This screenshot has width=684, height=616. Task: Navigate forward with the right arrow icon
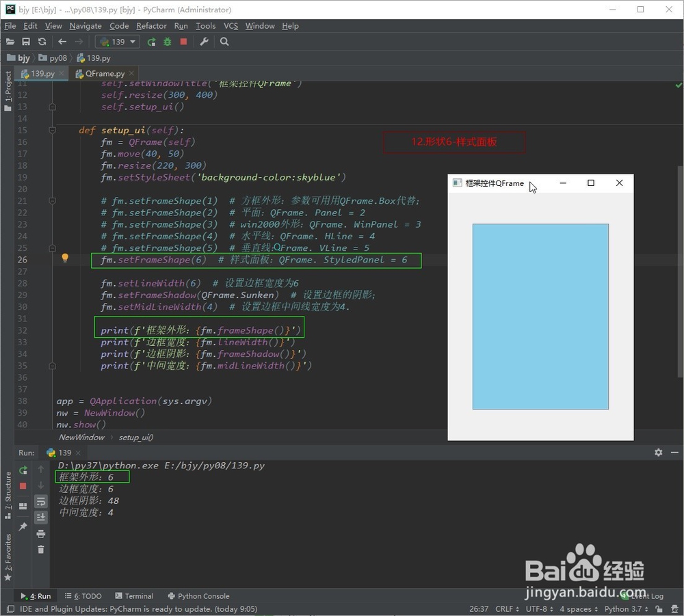click(79, 42)
